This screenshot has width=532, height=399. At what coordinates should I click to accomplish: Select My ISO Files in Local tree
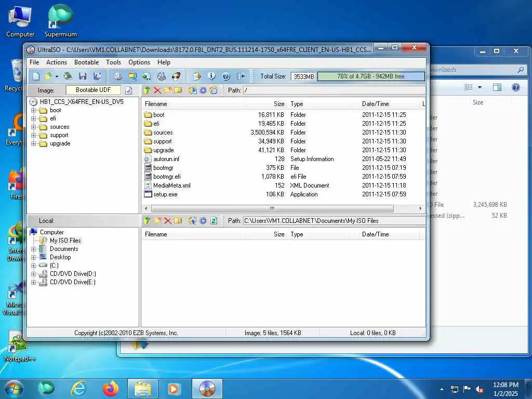pyautogui.click(x=65, y=241)
